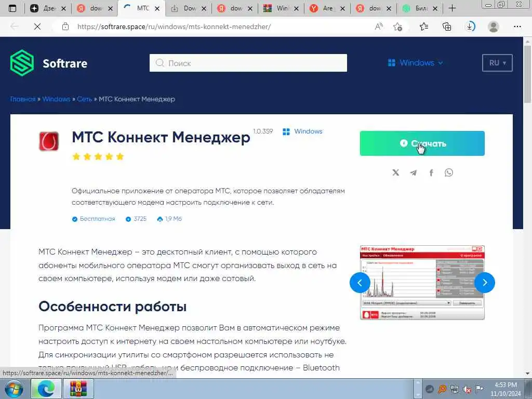
Task: Open Collections icon in toolbar
Action: point(447,26)
